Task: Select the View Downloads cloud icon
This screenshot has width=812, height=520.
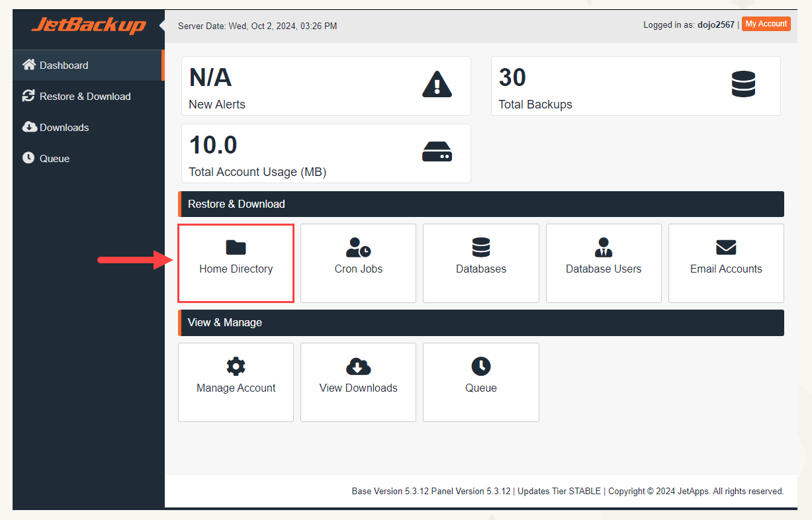Action: pyautogui.click(x=357, y=367)
